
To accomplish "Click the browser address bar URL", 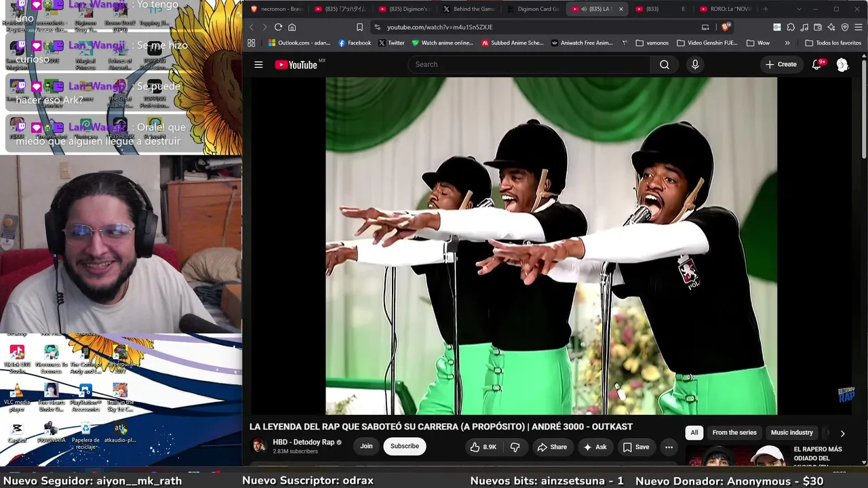I will point(440,27).
